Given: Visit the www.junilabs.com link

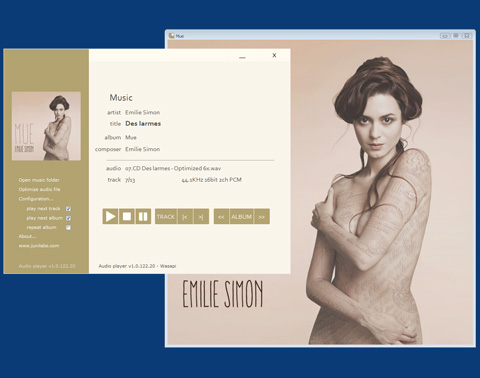Looking at the screenshot, I should point(39,246).
